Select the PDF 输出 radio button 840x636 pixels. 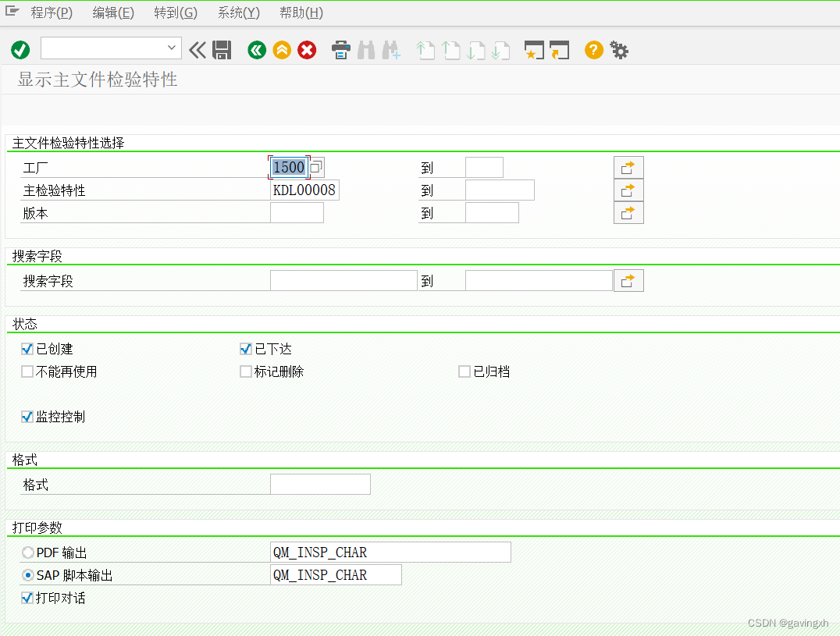(28, 553)
